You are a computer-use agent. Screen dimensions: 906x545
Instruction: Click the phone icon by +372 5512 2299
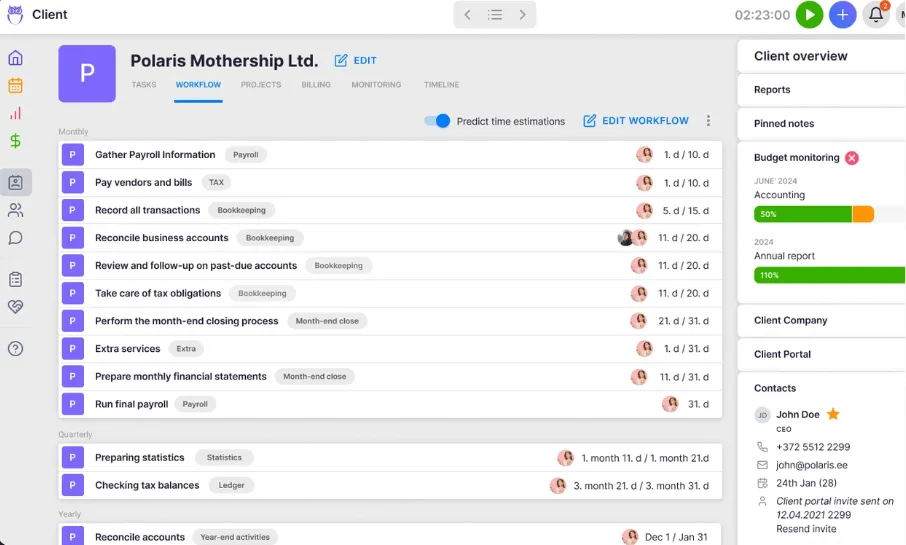(x=762, y=447)
